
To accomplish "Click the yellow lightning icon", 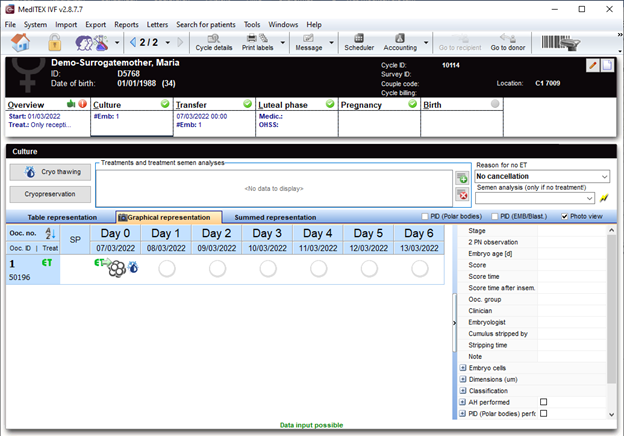I will click(604, 198).
